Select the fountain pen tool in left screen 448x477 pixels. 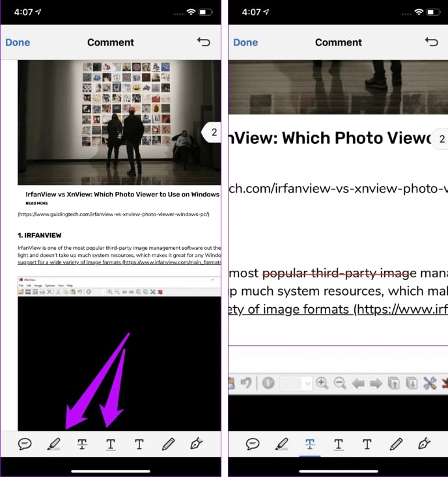click(197, 444)
